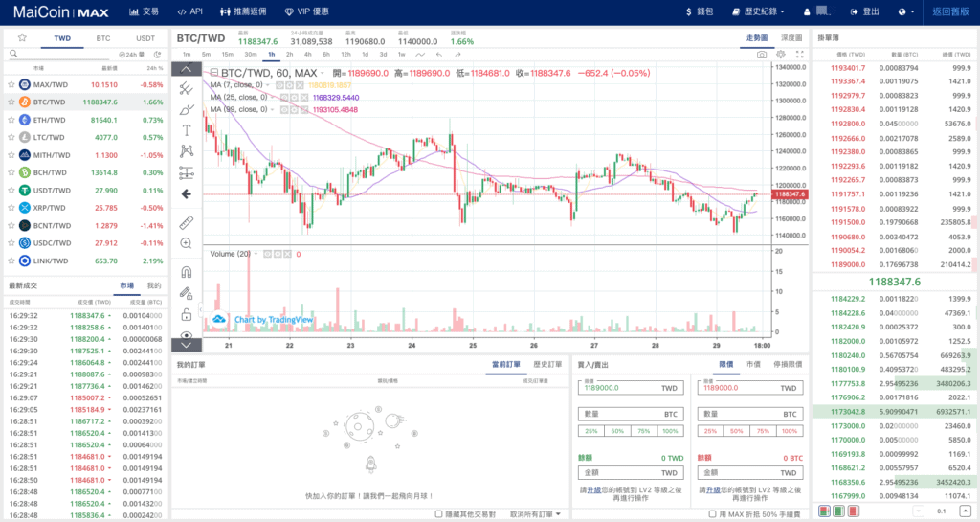
Task: Toggle lock all drawing tools padlock
Action: click(x=187, y=314)
